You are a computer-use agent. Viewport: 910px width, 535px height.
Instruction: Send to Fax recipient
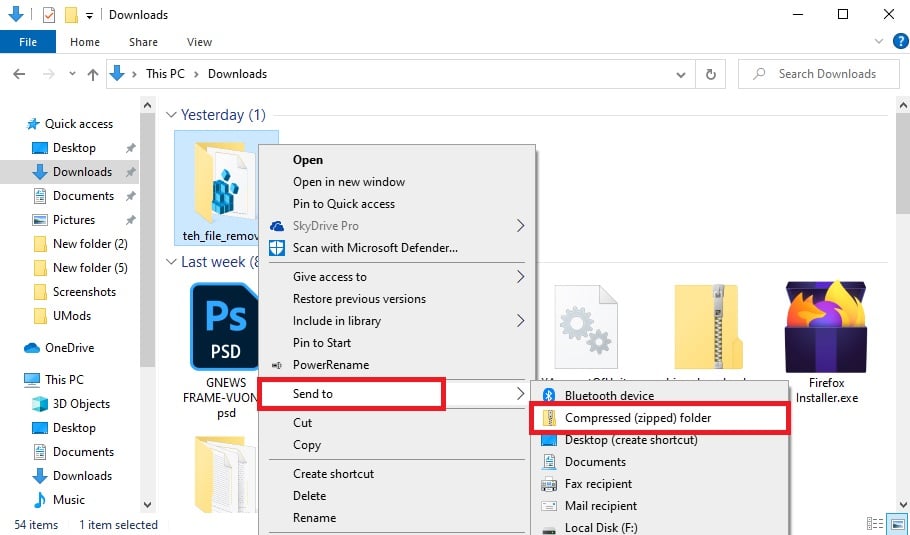point(598,484)
